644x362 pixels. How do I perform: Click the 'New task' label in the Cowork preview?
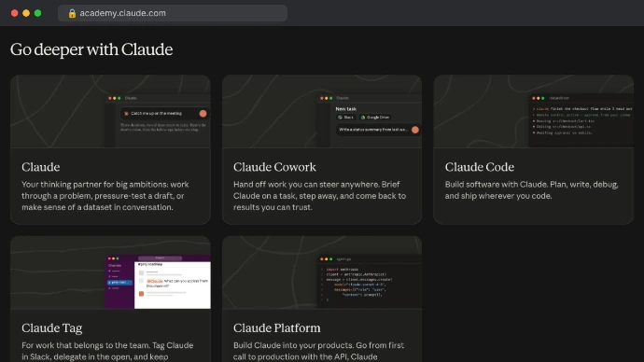(346, 109)
